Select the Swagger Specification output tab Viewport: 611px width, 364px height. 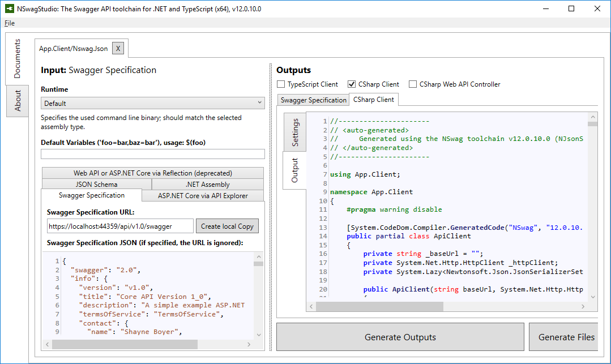pos(313,100)
